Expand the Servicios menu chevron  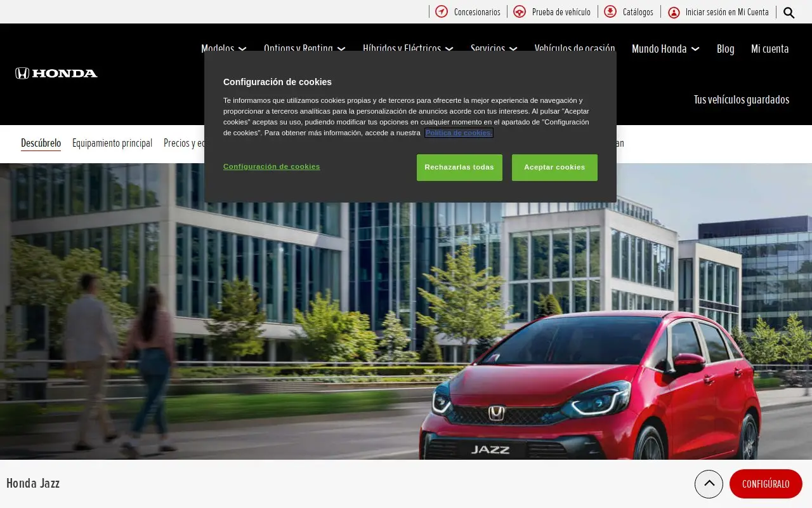513,49
